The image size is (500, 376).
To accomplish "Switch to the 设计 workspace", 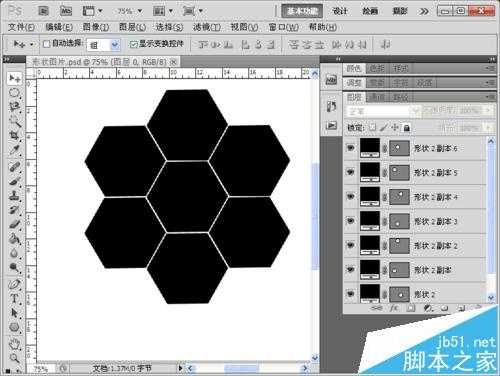I will (x=340, y=11).
